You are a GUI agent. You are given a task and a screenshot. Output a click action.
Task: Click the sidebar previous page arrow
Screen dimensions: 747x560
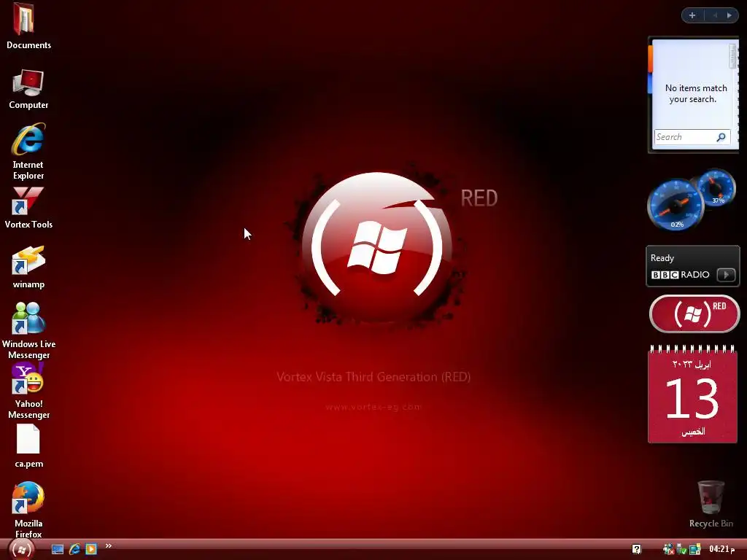point(715,15)
